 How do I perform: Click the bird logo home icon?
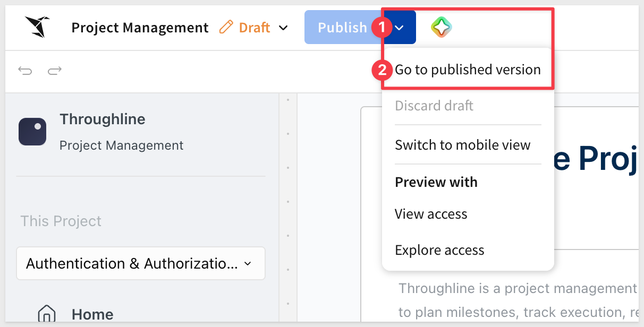pyautogui.click(x=37, y=27)
